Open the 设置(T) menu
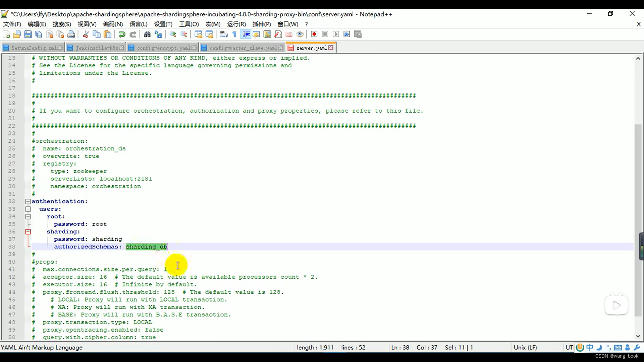Viewport: 644px width, 362px height. (163, 24)
